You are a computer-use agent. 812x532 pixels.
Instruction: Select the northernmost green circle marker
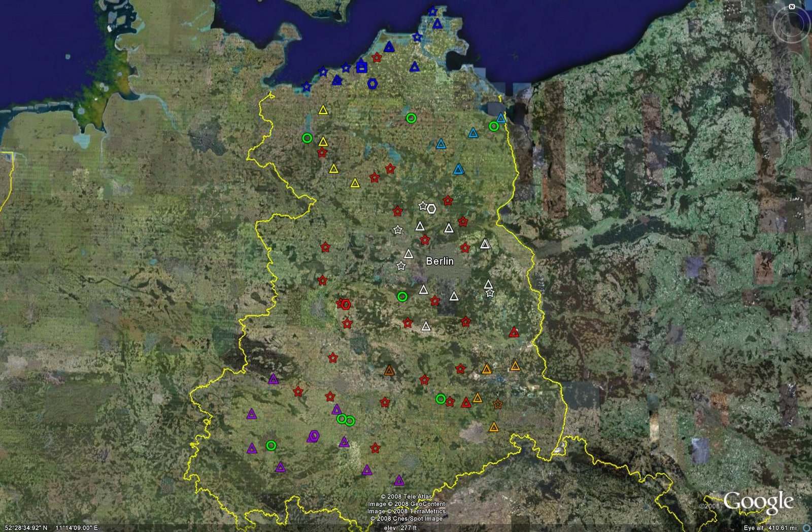[x=412, y=118]
